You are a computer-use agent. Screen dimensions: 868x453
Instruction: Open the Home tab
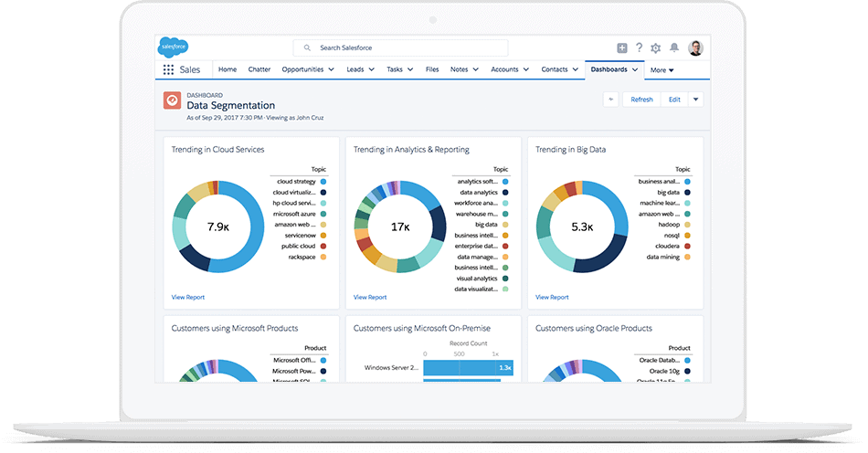pyautogui.click(x=228, y=69)
